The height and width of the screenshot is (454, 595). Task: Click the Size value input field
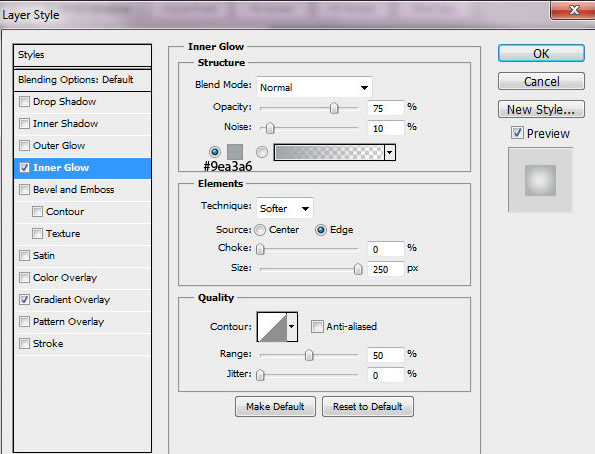pyautogui.click(x=386, y=269)
